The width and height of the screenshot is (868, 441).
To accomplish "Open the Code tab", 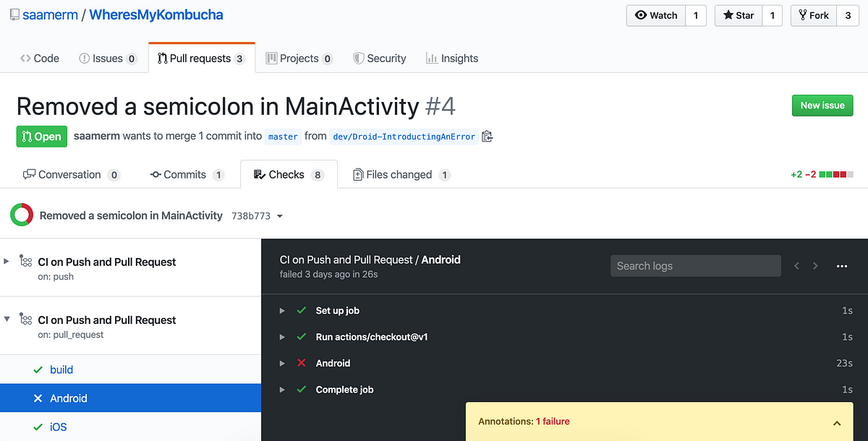I will tap(40, 59).
